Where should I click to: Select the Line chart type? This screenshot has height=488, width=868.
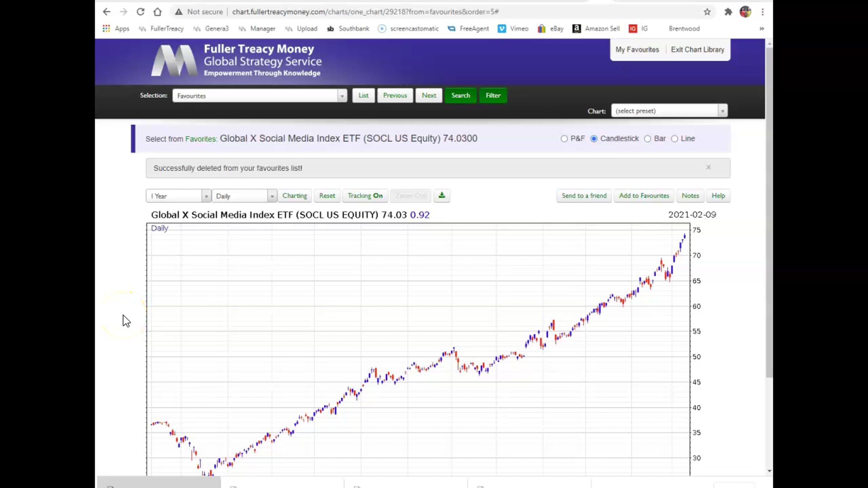pos(675,139)
